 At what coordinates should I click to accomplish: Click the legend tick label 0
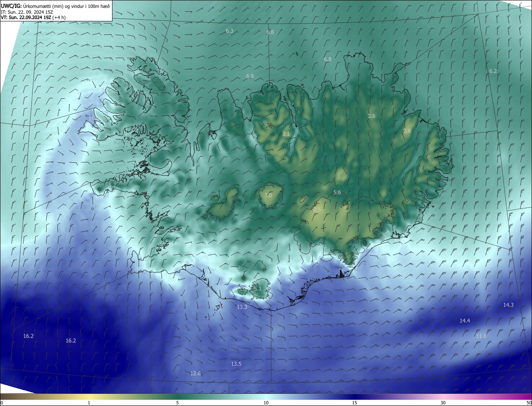(x=2, y=403)
